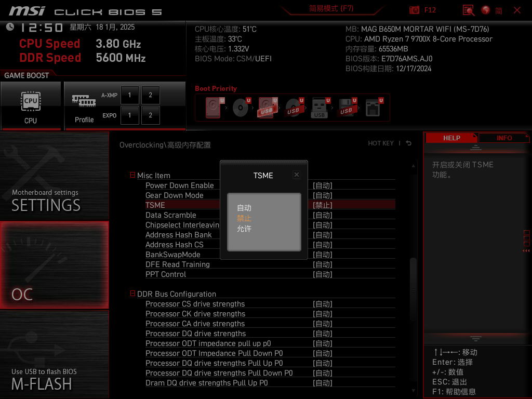Open Data Scramble value dropdown
The image size is (532, 399).
point(322,215)
